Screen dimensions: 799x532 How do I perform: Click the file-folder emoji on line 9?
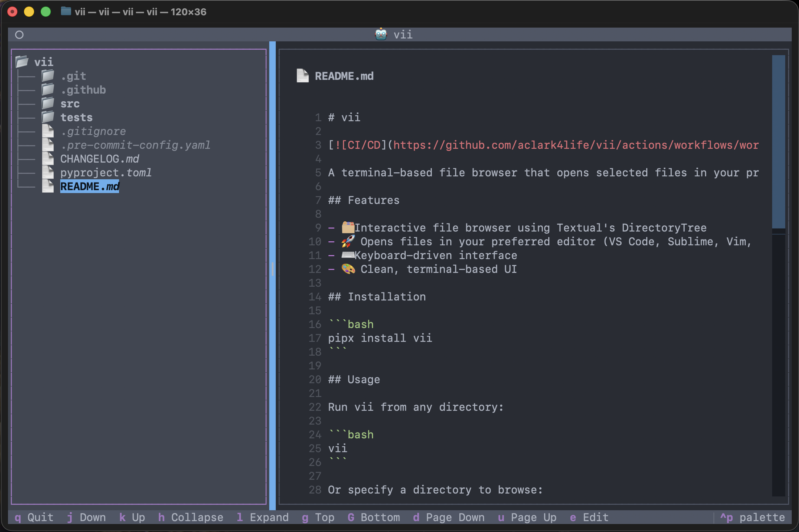pyautogui.click(x=348, y=227)
